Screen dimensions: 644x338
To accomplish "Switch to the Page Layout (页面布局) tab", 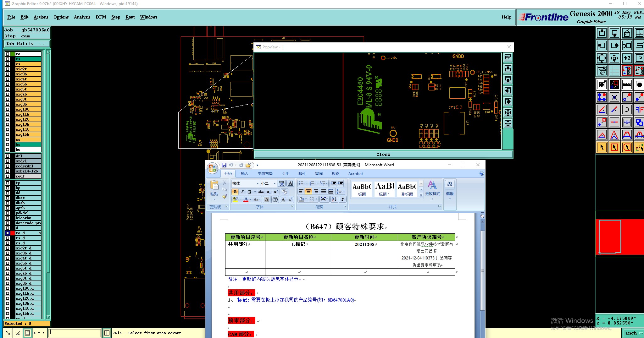I will click(x=265, y=173).
